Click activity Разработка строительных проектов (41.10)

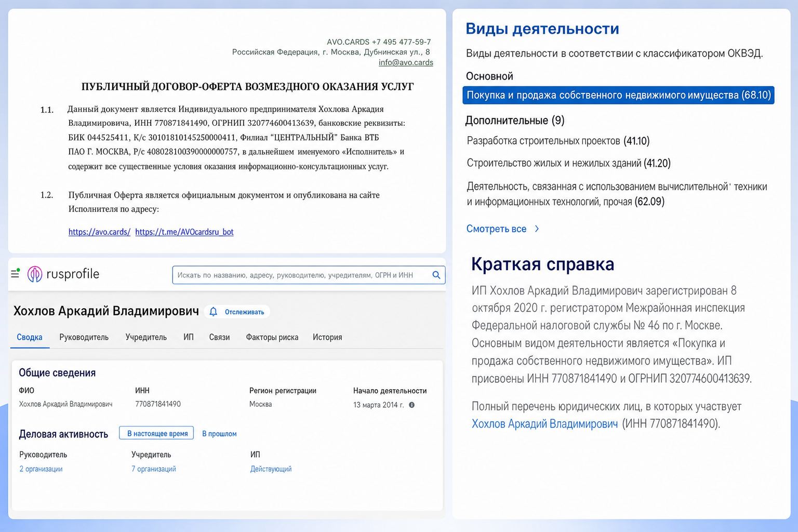tap(558, 141)
